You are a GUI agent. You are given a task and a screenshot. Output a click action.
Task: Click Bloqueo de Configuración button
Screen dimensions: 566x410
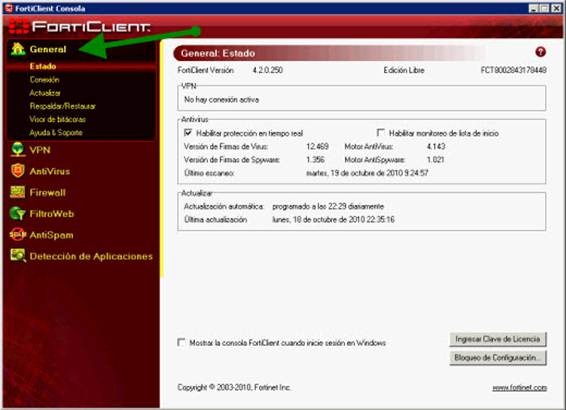tap(498, 358)
